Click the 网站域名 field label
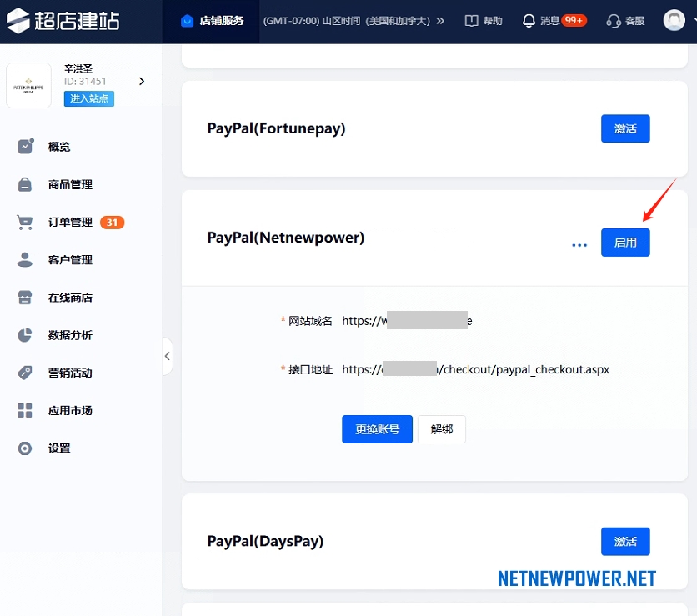 pyautogui.click(x=310, y=321)
